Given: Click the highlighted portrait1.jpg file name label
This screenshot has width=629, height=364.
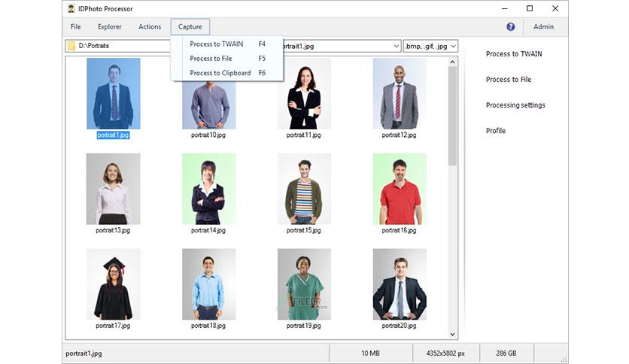Looking at the screenshot, I should 113,135.
